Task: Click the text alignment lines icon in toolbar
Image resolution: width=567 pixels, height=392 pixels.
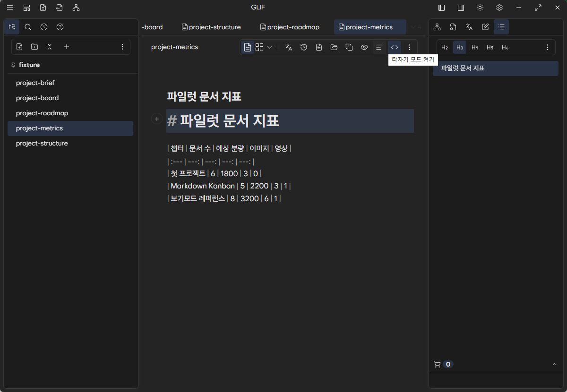Action: coord(379,47)
